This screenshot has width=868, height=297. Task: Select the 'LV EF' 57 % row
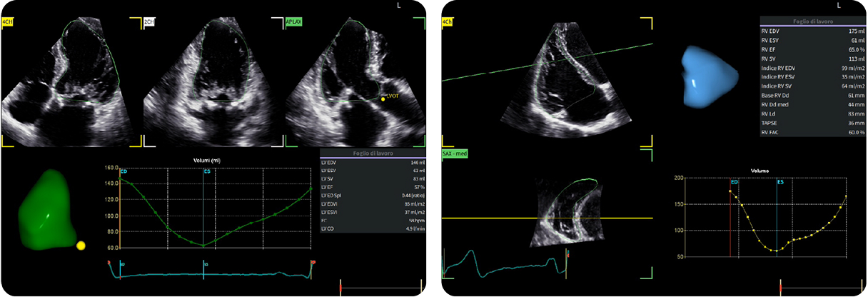(x=373, y=187)
